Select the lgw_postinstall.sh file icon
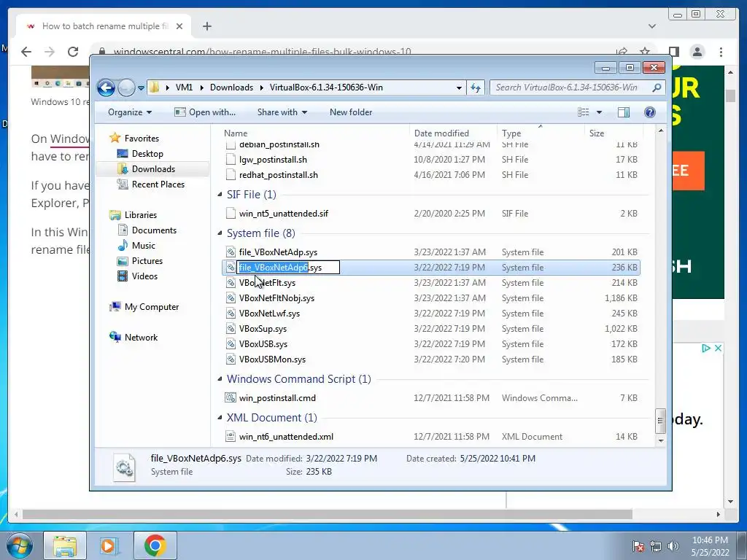747x560 pixels. [x=231, y=160]
